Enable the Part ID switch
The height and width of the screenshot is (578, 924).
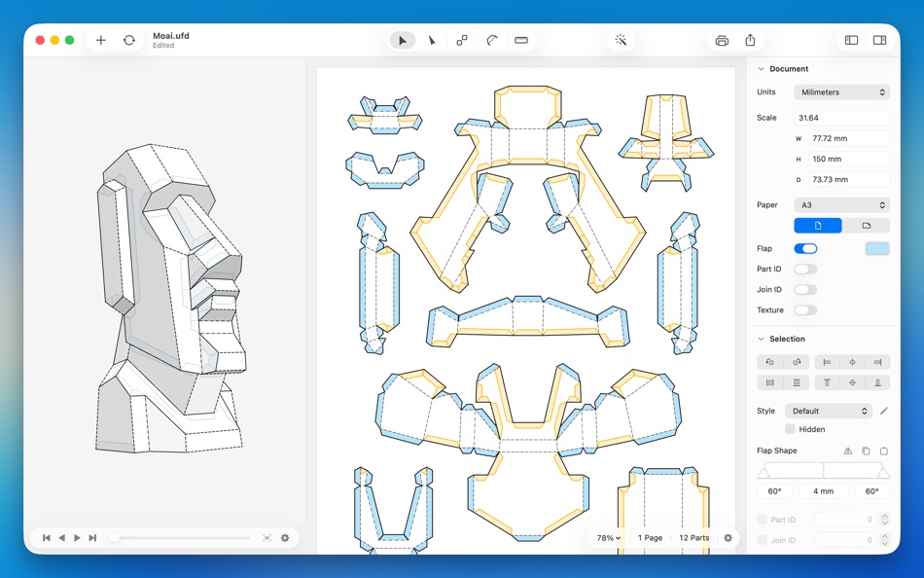(805, 270)
